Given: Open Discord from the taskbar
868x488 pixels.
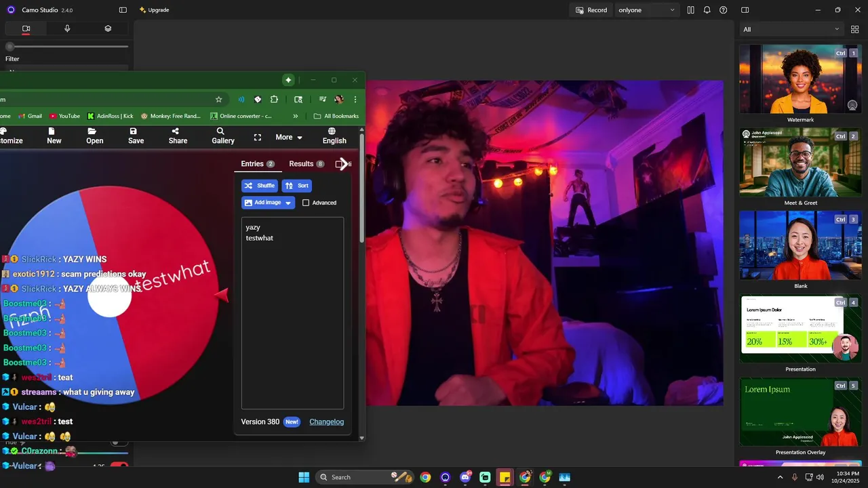Looking at the screenshot, I should point(465,477).
